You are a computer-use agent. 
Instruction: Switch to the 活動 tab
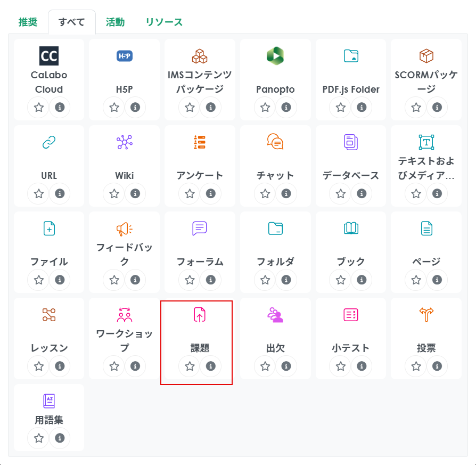(x=115, y=22)
